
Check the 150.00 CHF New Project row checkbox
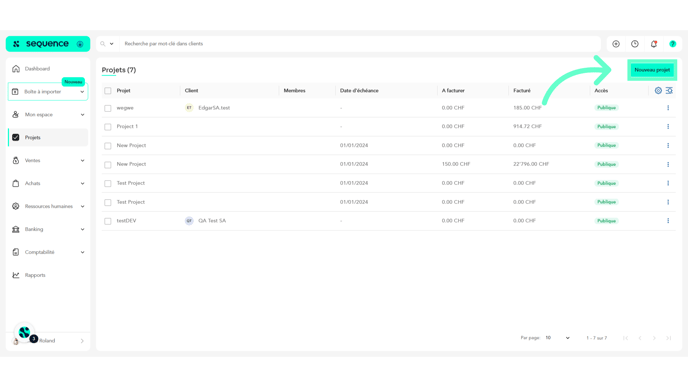point(108,165)
